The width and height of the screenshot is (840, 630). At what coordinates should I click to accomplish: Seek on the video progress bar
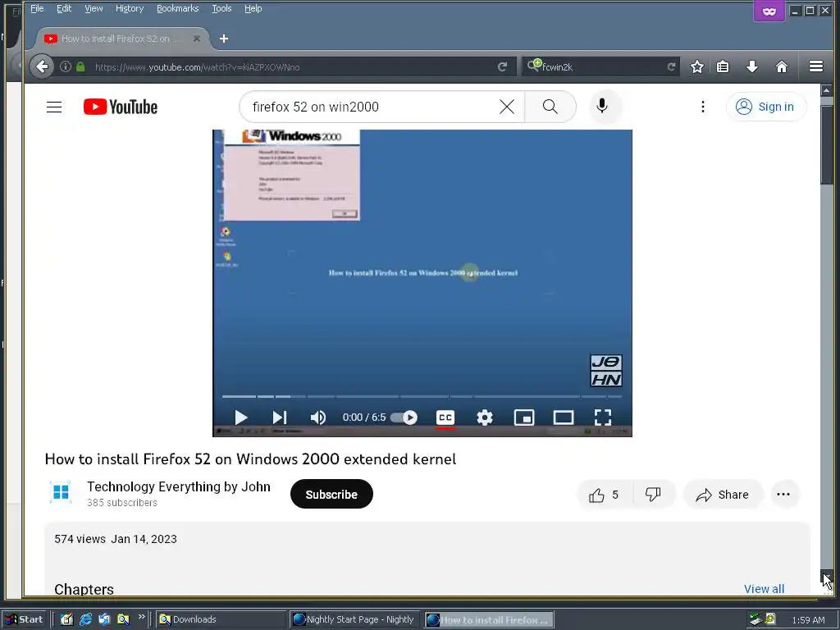point(422,396)
